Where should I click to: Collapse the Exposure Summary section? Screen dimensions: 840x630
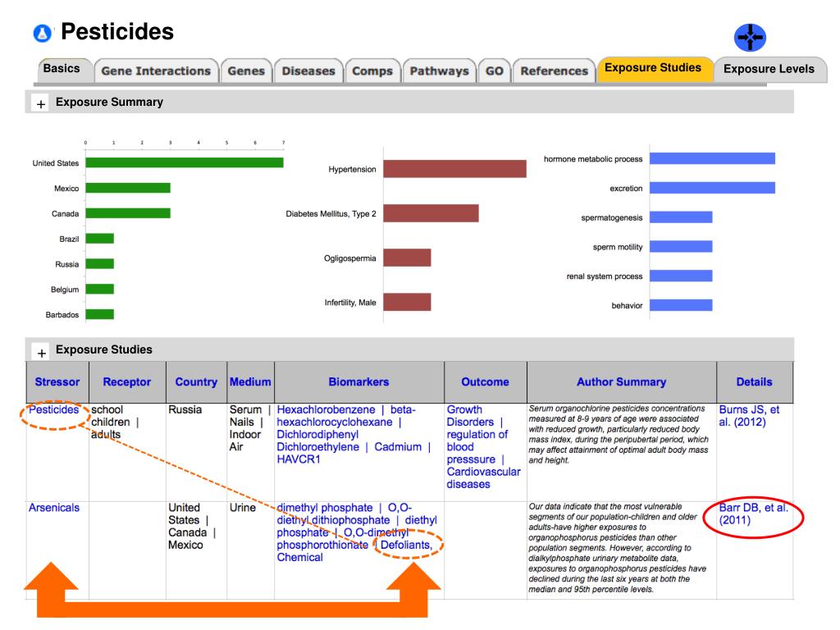(41, 103)
